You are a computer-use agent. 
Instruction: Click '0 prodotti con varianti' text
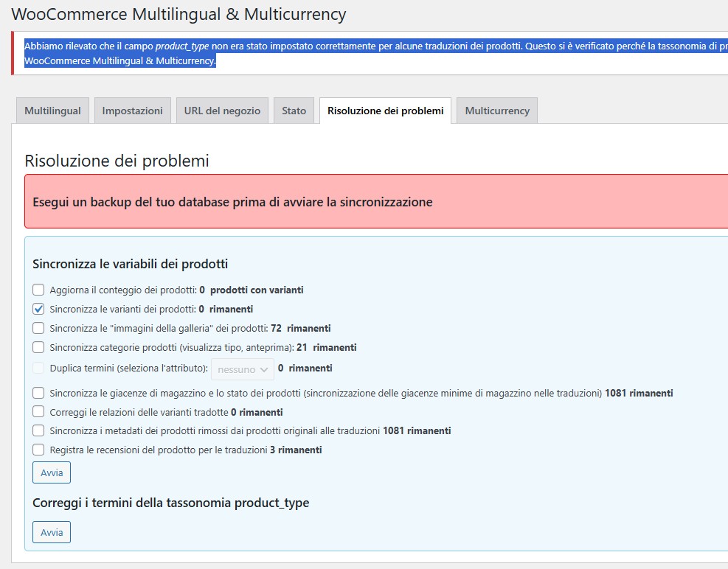(252, 290)
